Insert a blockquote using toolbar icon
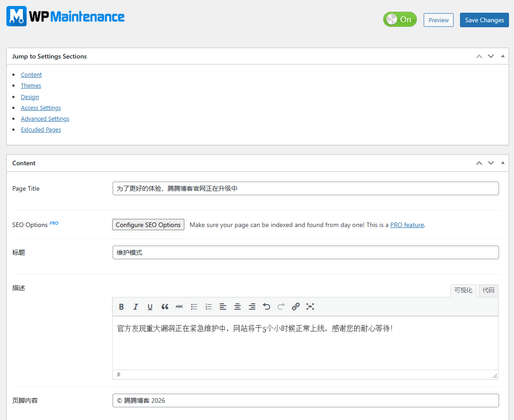This screenshot has height=420, width=514. click(x=165, y=307)
